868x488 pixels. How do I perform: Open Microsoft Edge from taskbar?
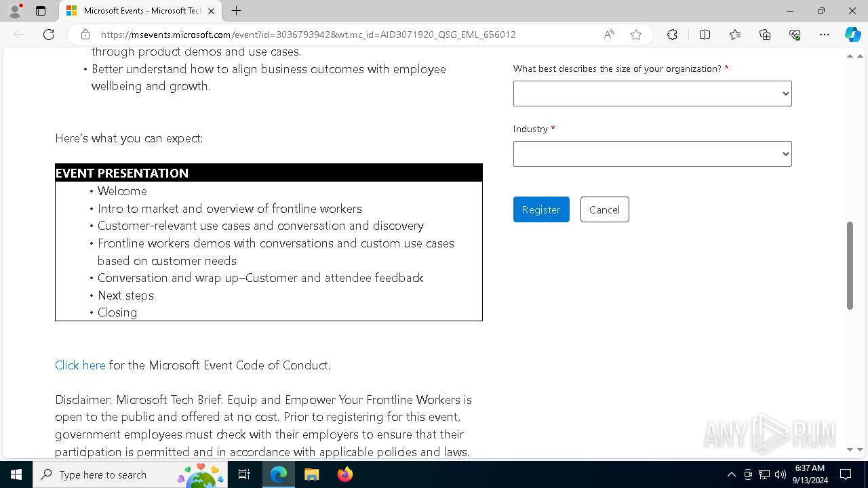point(279,474)
